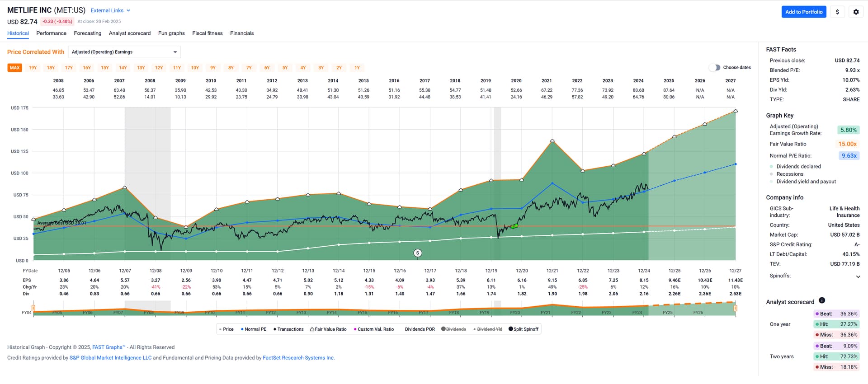Expand the Spinoffs section
This screenshot has width=868, height=384.
coord(858,276)
